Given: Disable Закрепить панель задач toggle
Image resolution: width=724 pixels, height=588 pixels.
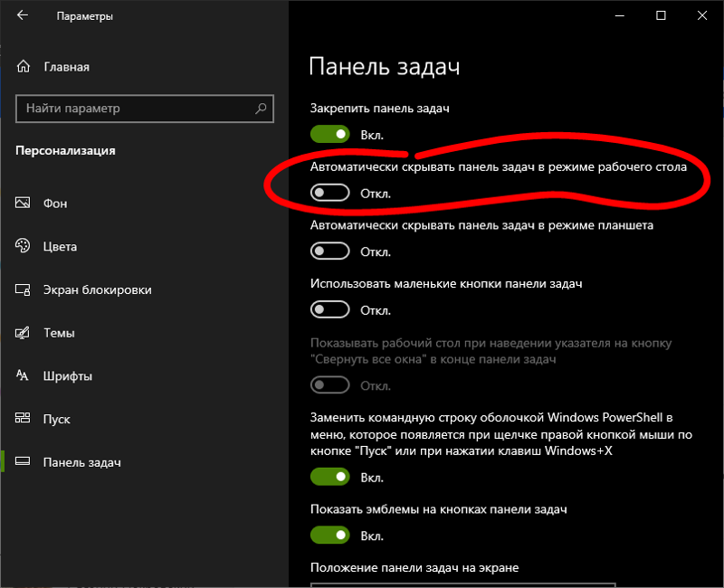Looking at the screenshot, I should point(329,134).
